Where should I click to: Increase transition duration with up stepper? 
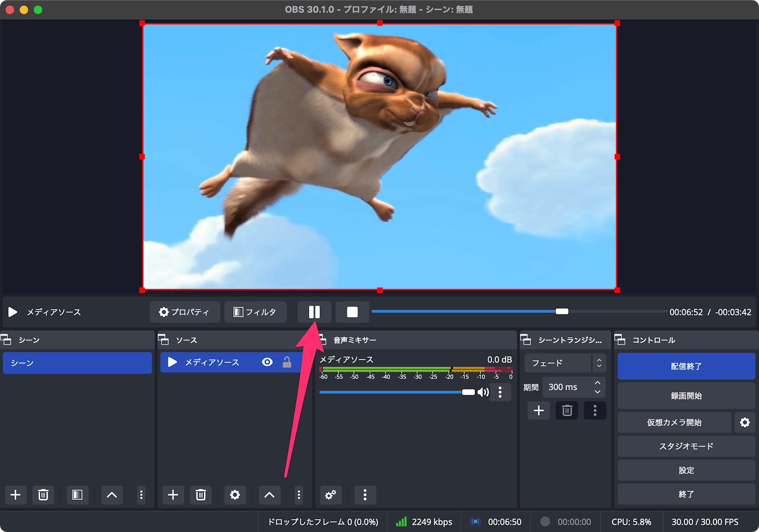pos(598,383)
